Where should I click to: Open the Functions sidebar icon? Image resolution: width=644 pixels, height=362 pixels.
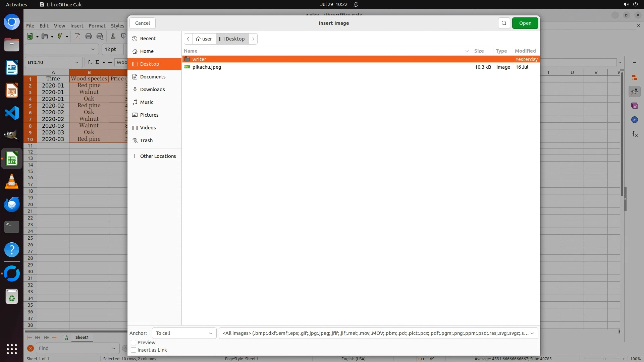pos(635,134)
